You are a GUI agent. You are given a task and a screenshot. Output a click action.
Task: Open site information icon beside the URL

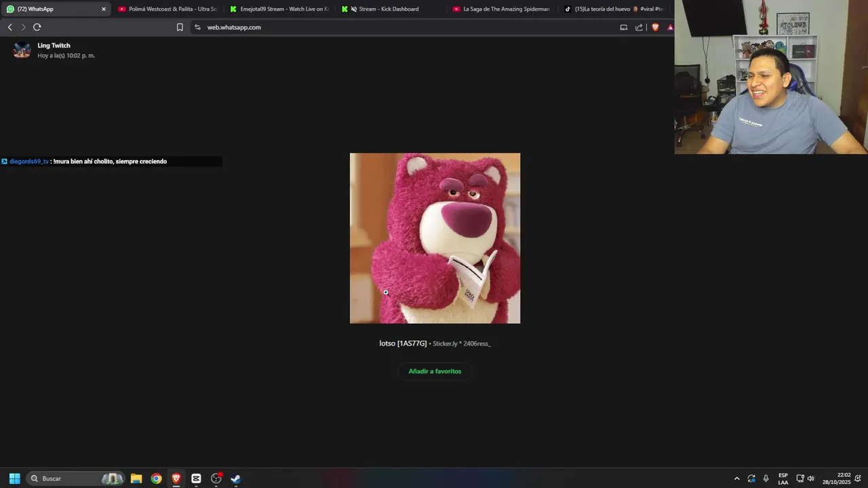pyautogui.click(x=197, y=27)
